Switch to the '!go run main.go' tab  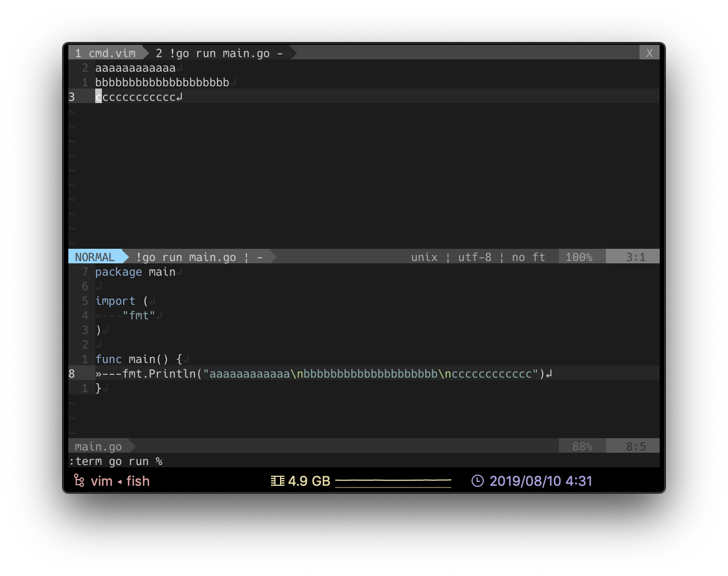(218, 53)
